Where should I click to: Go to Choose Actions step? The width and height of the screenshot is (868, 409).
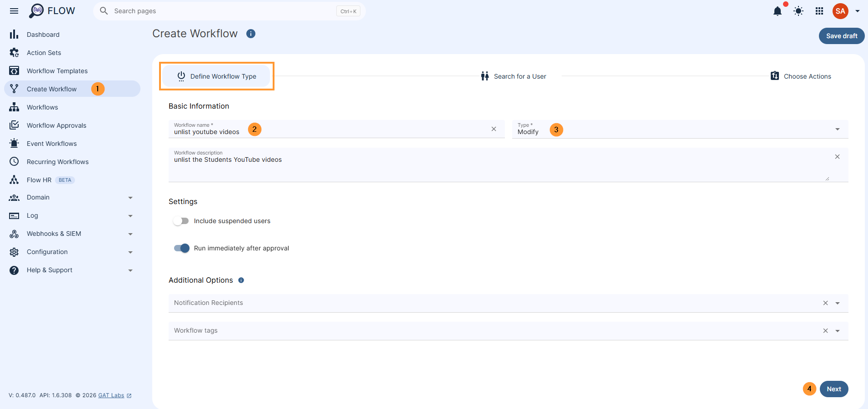point(801,76)
